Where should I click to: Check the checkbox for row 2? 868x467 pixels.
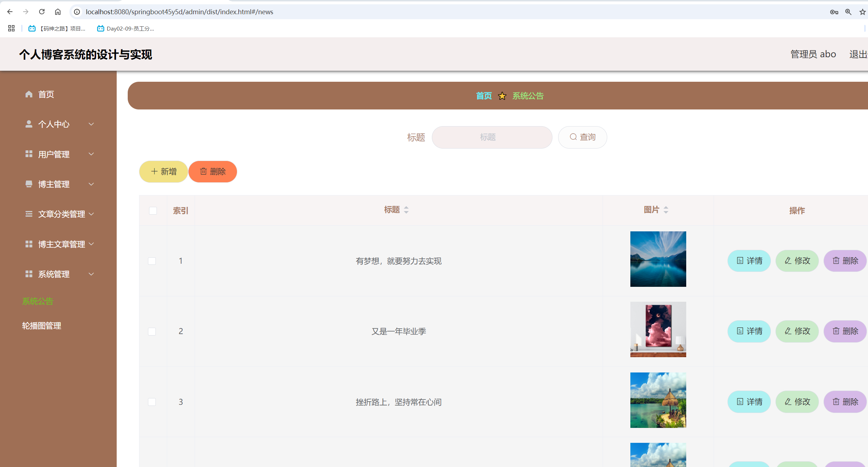point(152,331)
